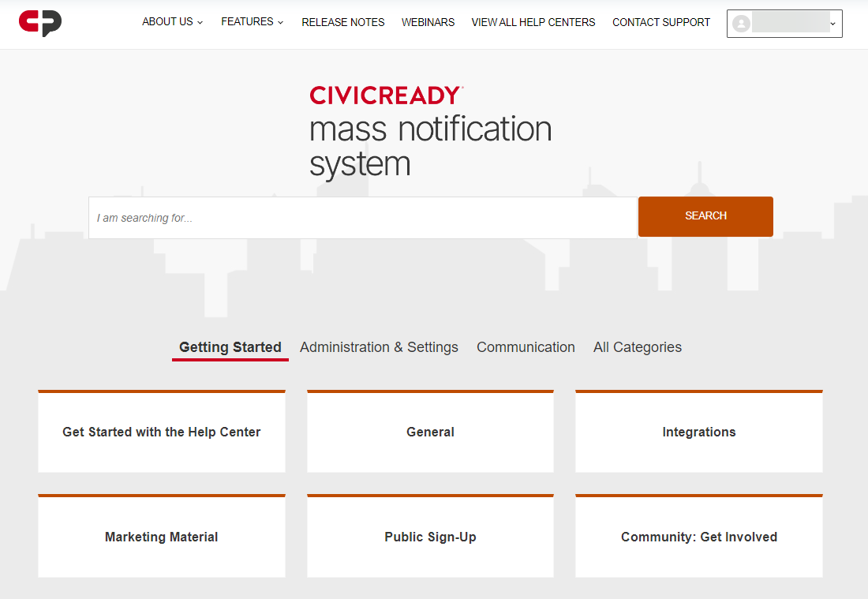Open the Webinars link
Image resolution: width=868 pixels, height=599 pixels.
[x=428, y=22]
